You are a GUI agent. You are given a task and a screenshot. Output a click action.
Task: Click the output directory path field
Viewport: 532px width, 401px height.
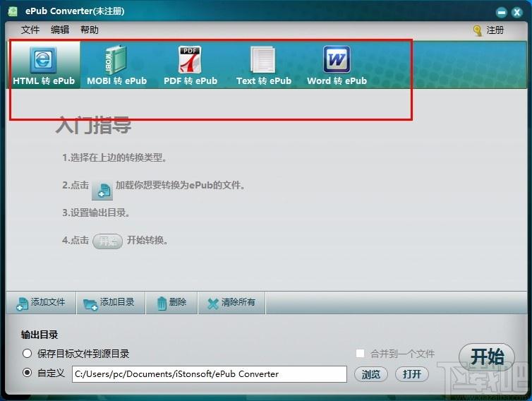click(210, 374)
